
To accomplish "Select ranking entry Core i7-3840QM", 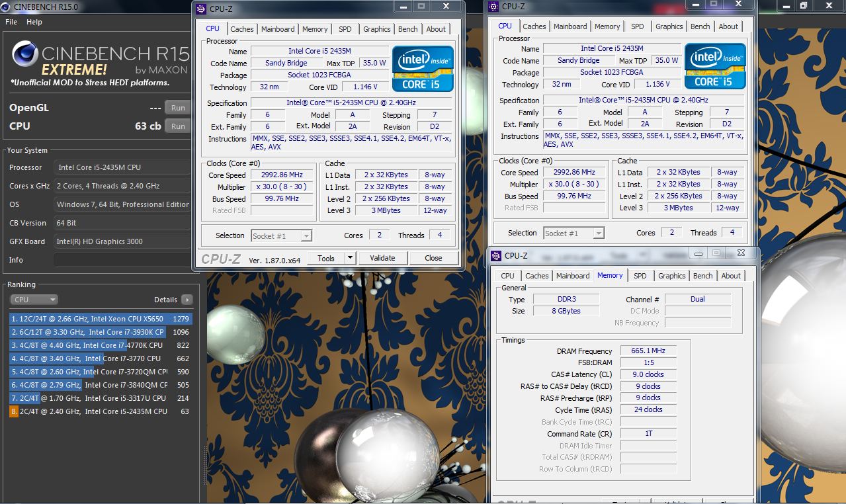I will tap(101, 385).
